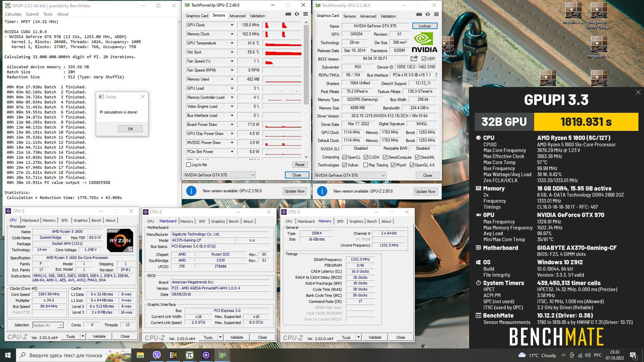Click the Lookup button in GPU-Z

coord(424,26)
